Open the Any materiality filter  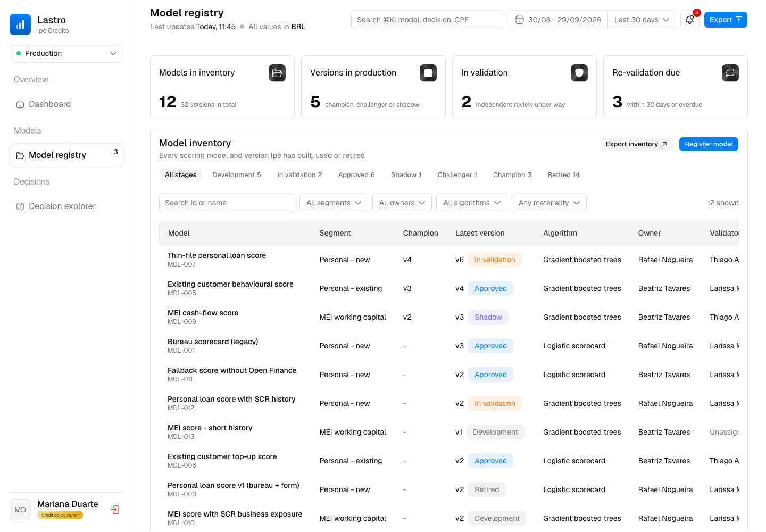(x=549, y=203)
